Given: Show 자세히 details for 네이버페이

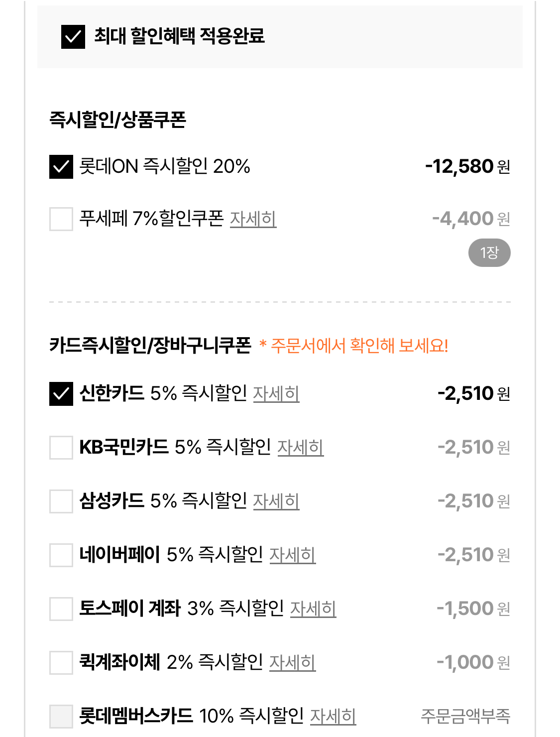Looking at the screenshot, I should tap(293, 555).
